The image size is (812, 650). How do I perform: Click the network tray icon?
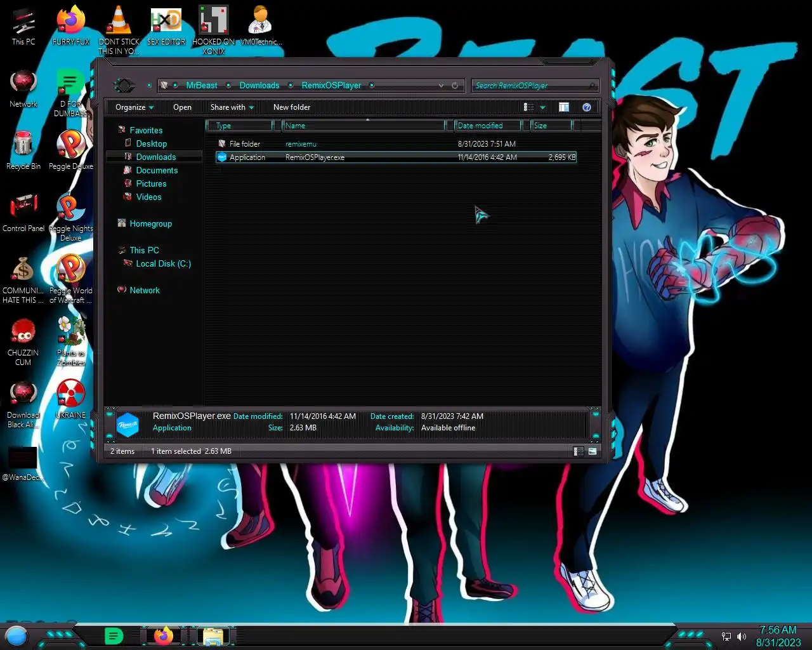(x=726, y=636)
